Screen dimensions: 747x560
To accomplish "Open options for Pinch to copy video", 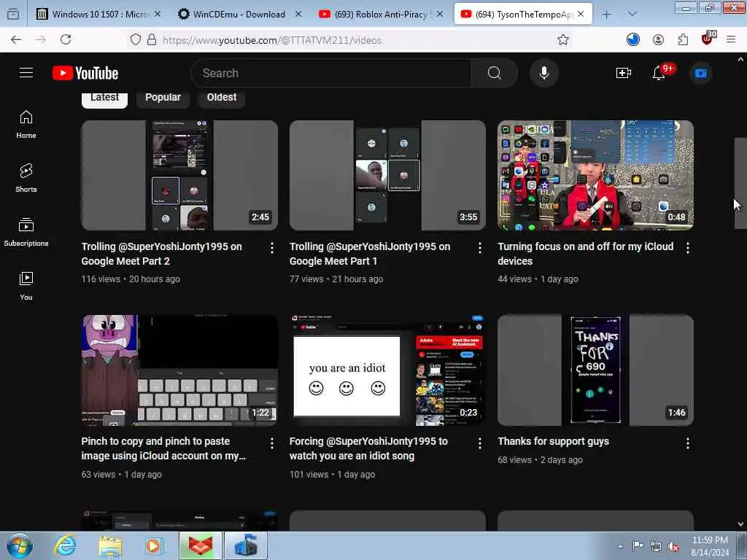I will [x=271, y=443].
